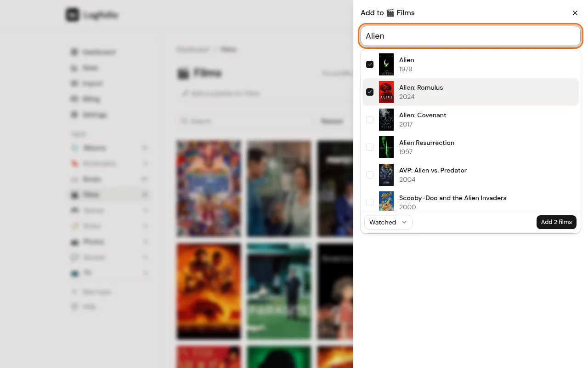Close the Add to Films panel
The image size is (588, 368).
click(575, 13)
